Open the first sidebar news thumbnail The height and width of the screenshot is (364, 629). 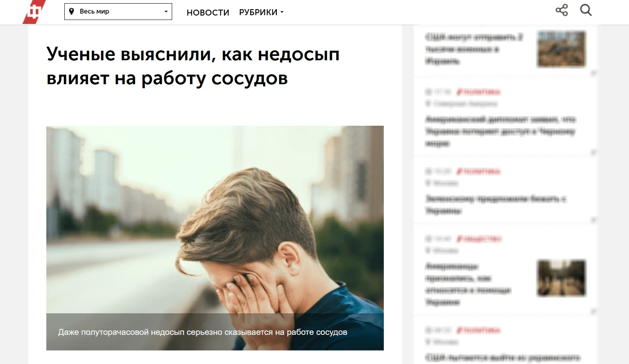tap(562, 49)
